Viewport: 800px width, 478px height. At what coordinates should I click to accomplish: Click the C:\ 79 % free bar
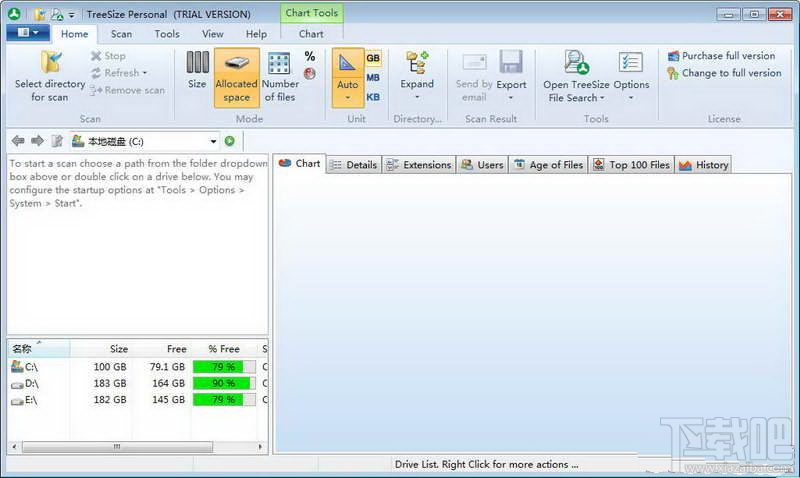[x=224, y=367]
